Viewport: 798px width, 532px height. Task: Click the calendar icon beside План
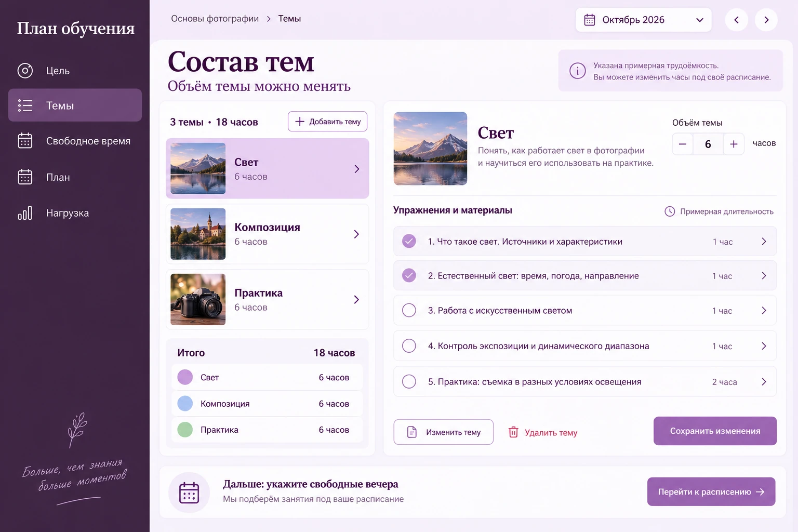[25, 177]
